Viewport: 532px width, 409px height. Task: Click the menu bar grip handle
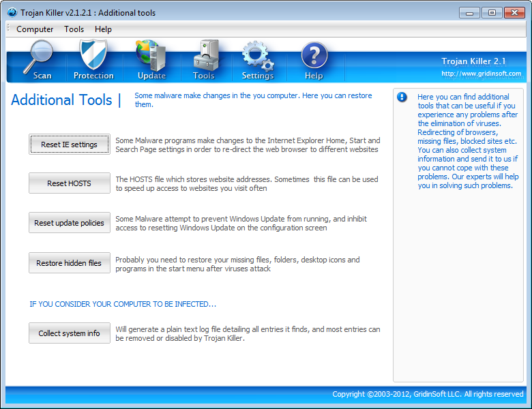pyautogui.click(x=8, y=29)
